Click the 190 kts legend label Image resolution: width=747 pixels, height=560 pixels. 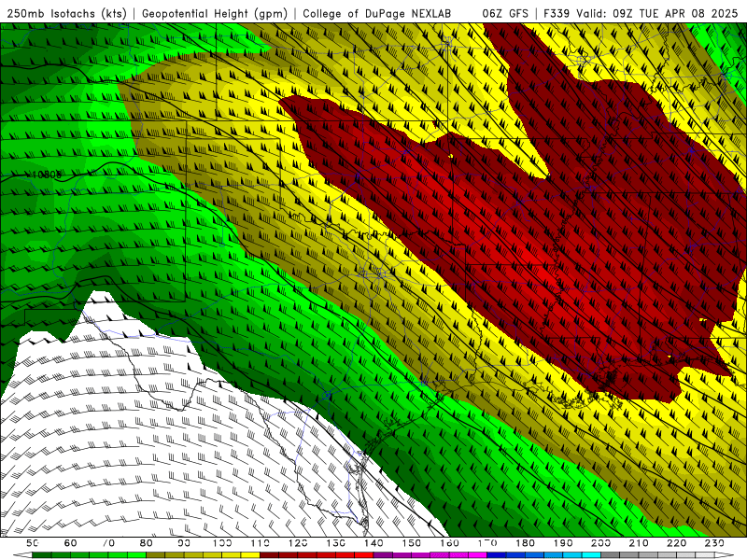point(563,543)
